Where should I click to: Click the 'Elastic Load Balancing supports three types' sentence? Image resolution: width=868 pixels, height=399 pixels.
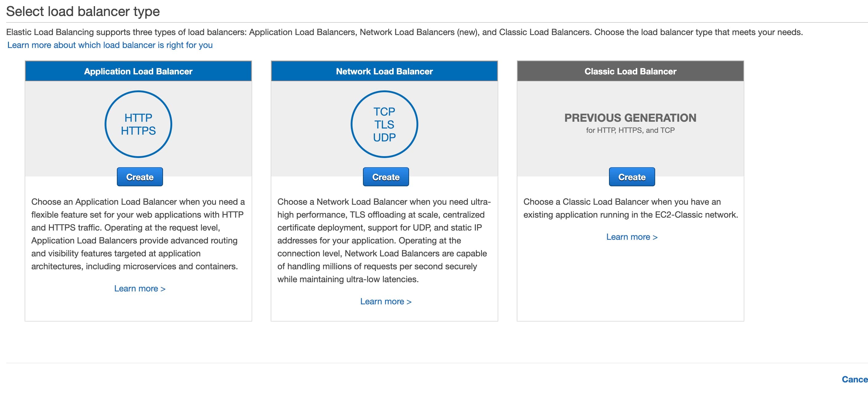[404, 32]
